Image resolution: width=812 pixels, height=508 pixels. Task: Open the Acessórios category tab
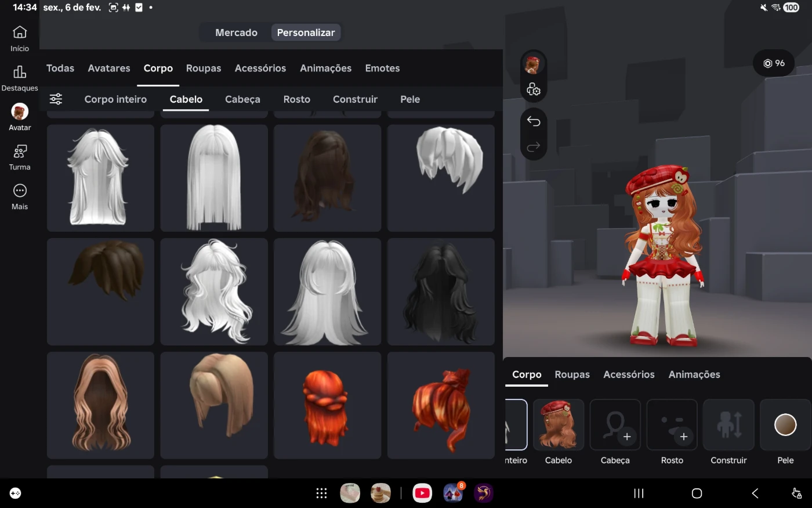(x=260, y=68)
